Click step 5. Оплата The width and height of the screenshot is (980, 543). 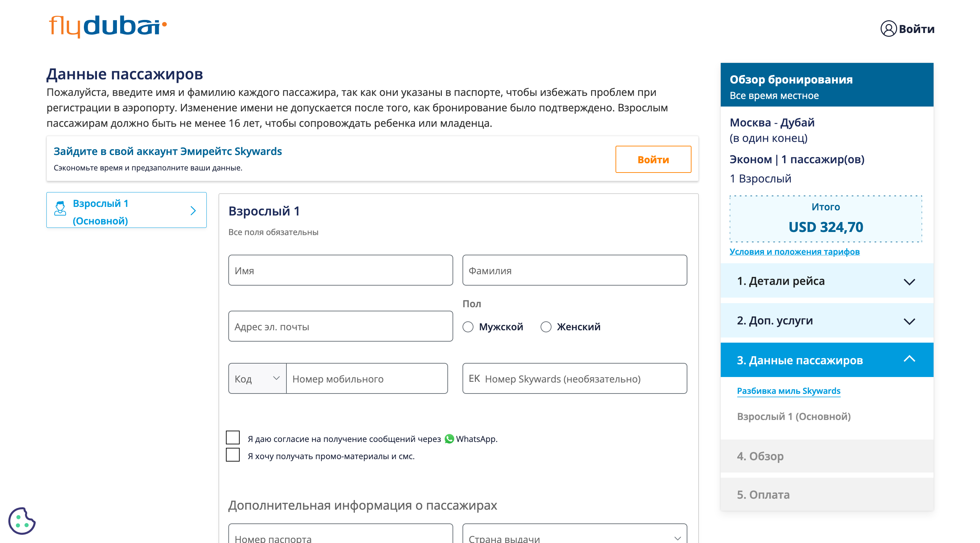pyautogui.click(x=827, y=494)
